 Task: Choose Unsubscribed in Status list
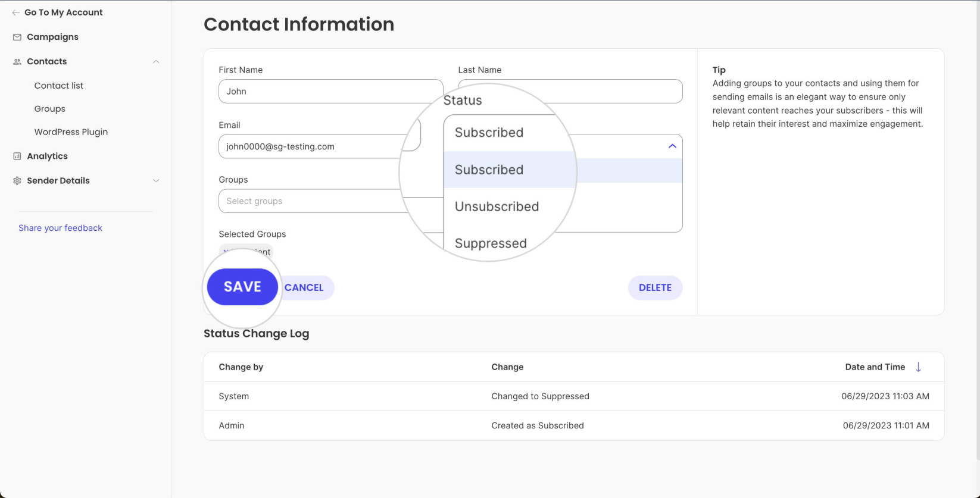pyautogui.click(x=497, y=206)
